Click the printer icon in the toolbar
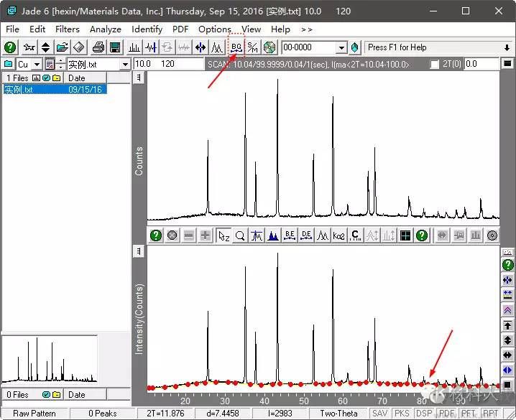The height and width of the screenshot is (420, 516). [98, 47]
